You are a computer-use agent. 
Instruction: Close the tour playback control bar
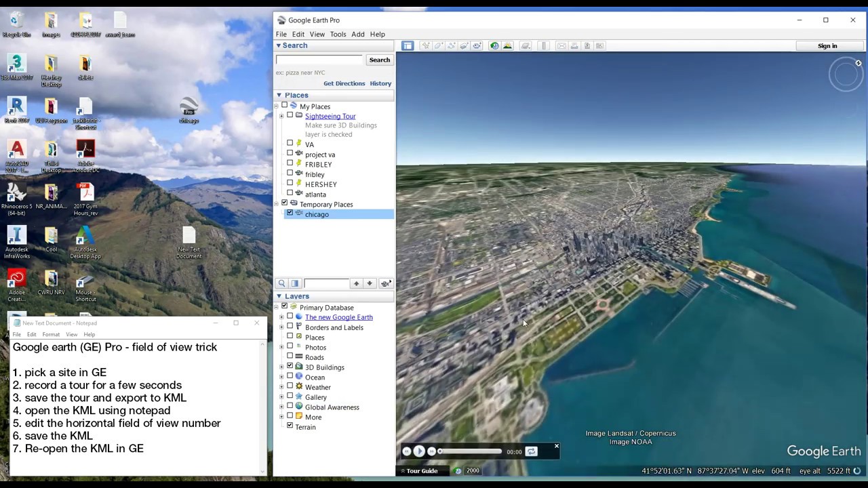(557, 446)
